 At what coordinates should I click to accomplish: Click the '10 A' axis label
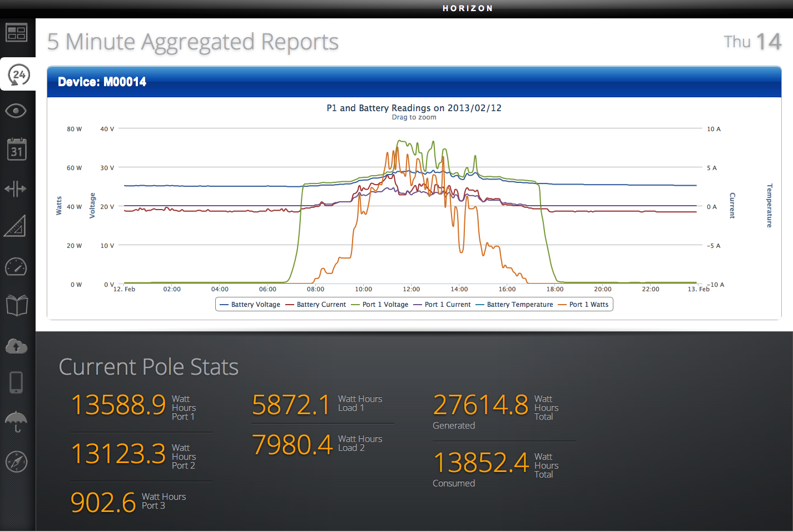(x=713, y=129)
